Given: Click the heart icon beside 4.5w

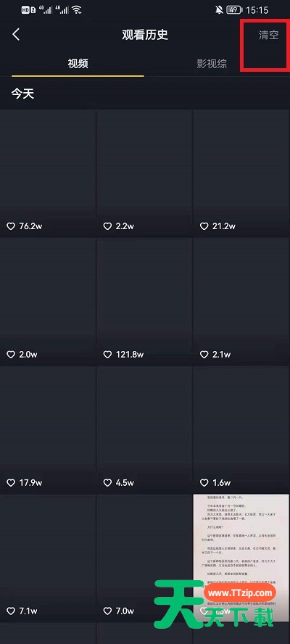Looking at the screenshot, I should pyautogui.click(x=107, y=483).
